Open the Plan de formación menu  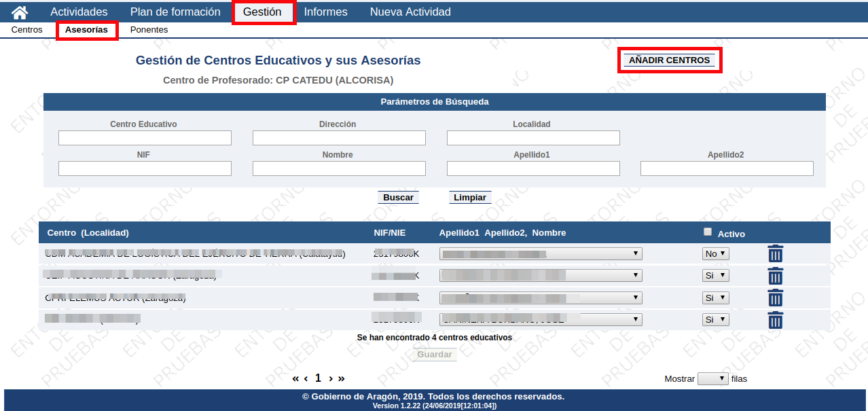(x=175, y=12)
